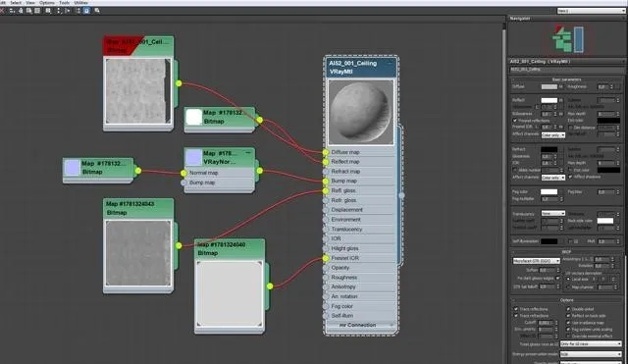Open the Energy preservation mode dropdown
The height and width of the screenshot is (364, 628).
[x=591, y=354]
